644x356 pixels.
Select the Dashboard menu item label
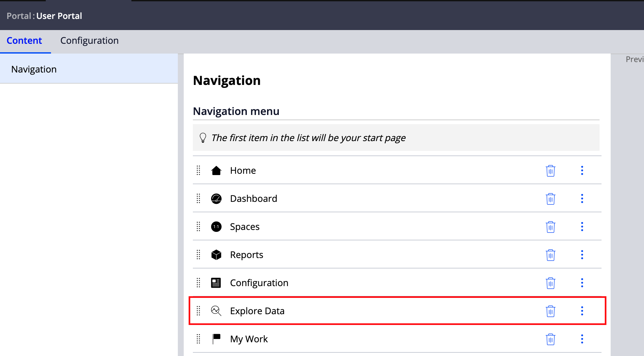click(x=254, y=199)
